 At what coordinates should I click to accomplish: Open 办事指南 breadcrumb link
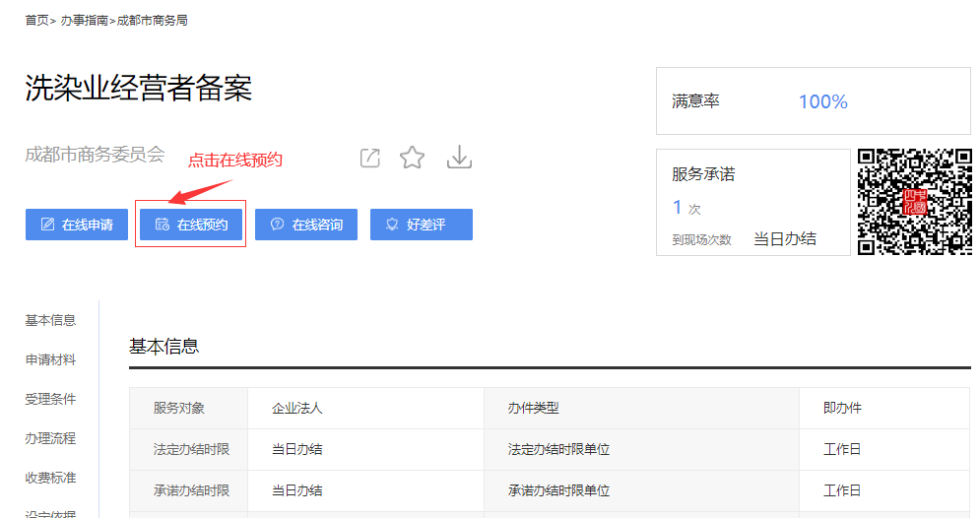tap(84, 20)
